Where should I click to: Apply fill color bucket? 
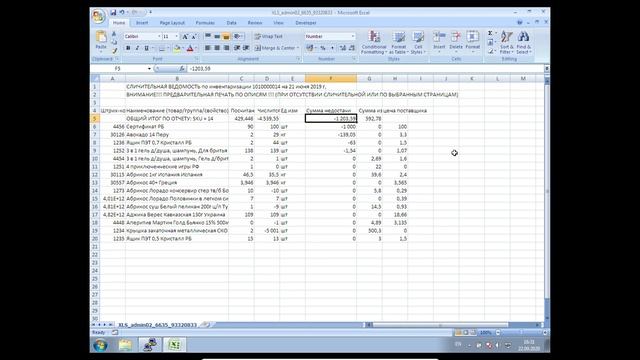click(177, 49)
